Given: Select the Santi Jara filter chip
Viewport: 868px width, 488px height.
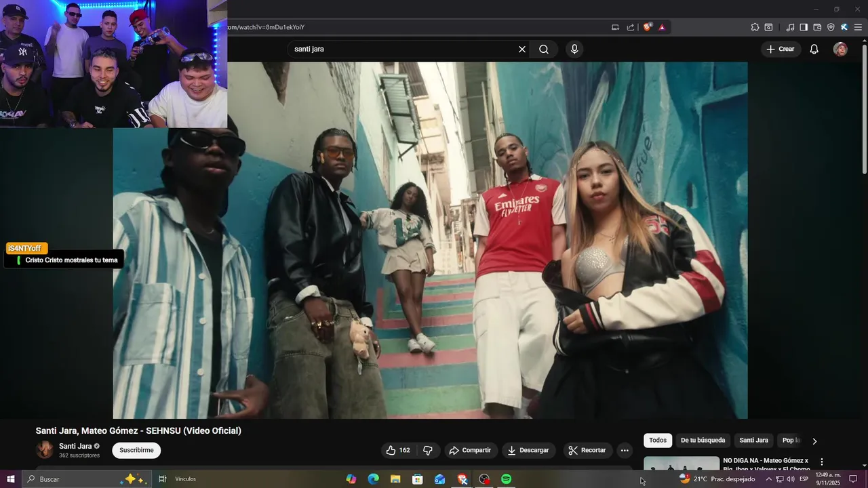Looking at the screenshot, I should (753, 441).
